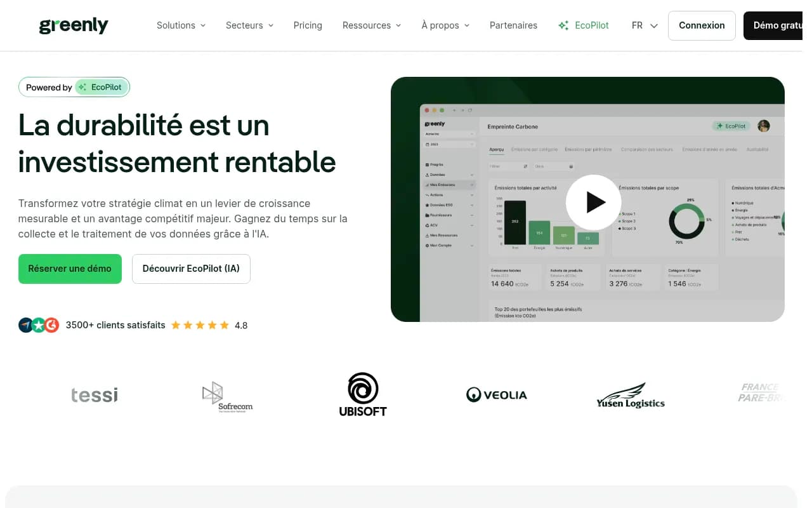Click the G2 review logo icon

[x=52, y=325]
